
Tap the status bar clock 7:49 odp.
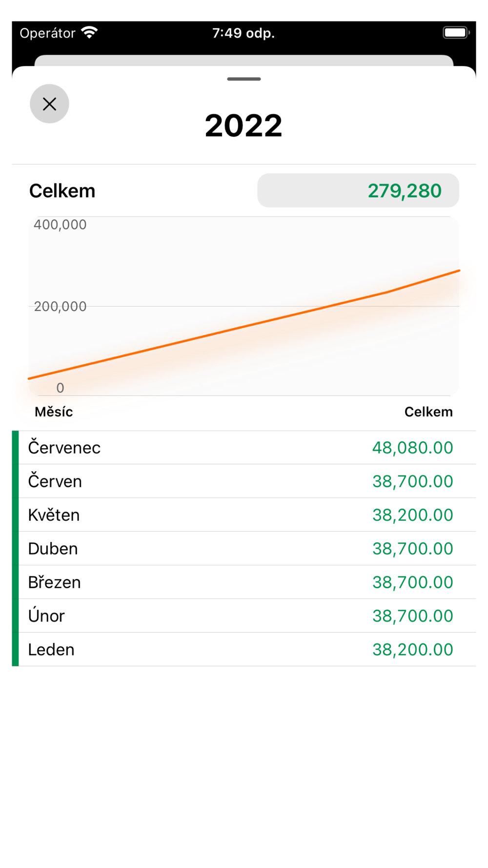click(244, 33)
